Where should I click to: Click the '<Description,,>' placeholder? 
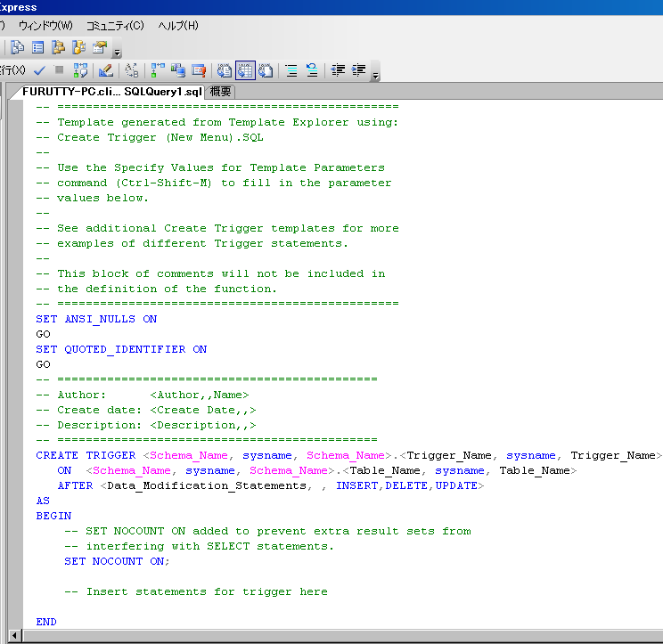point(203,425)
